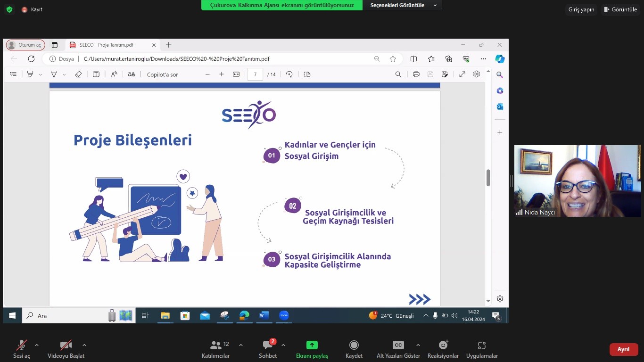
Task: Refresh the browser page
Action: point(31,59)
